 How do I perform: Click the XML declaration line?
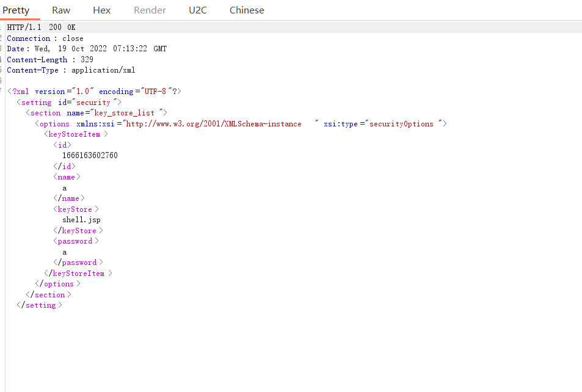pyautogui.click(x=94, y=92)
